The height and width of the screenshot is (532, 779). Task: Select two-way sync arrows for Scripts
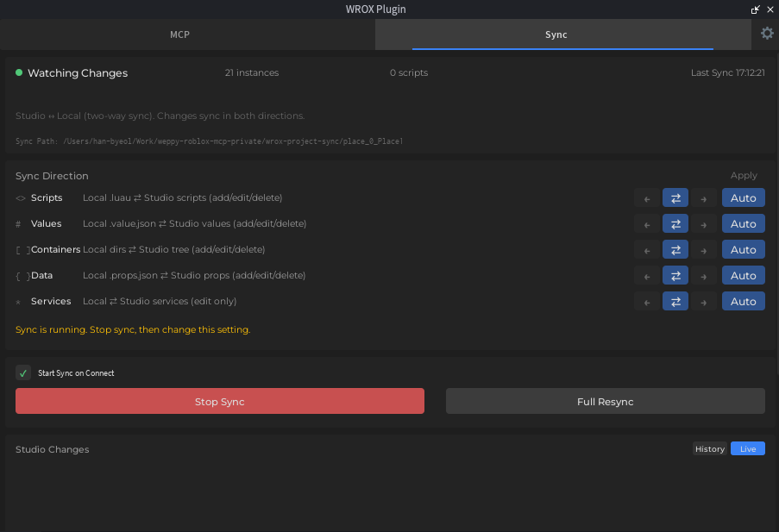click(675, 197)
